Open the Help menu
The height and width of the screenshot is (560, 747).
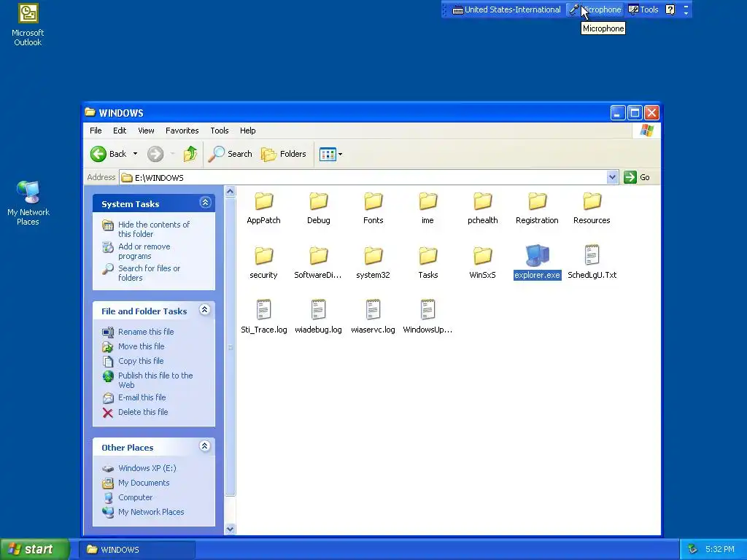(x=248, y=131)
